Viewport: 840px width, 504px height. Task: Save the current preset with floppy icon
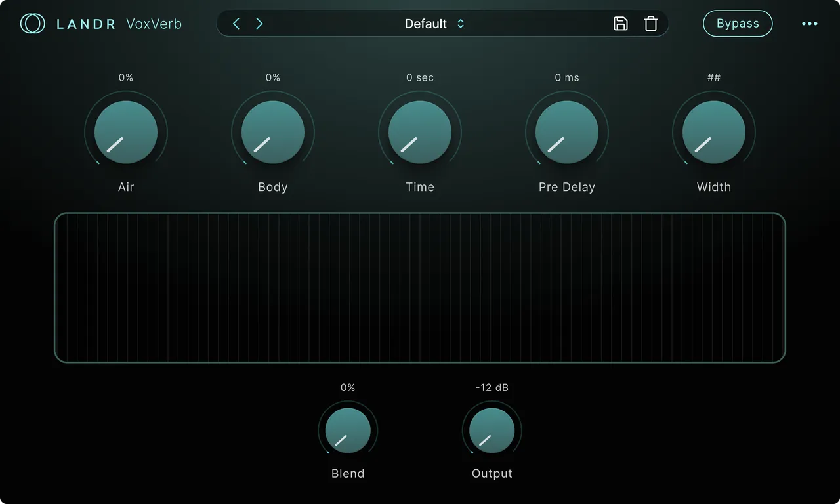pyautogui.click(x=620, y=24)
